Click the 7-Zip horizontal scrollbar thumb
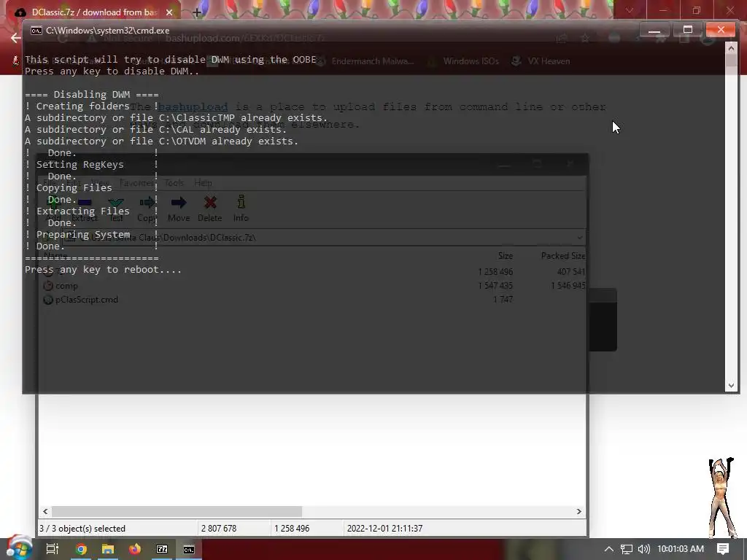The height and width of the screenshot is (560, 747). tap(177, 511)
